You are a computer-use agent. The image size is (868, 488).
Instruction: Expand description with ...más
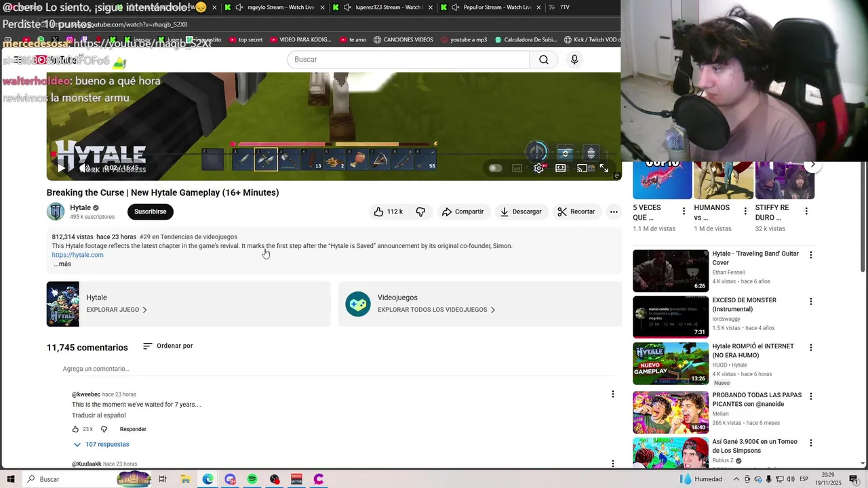62,264
